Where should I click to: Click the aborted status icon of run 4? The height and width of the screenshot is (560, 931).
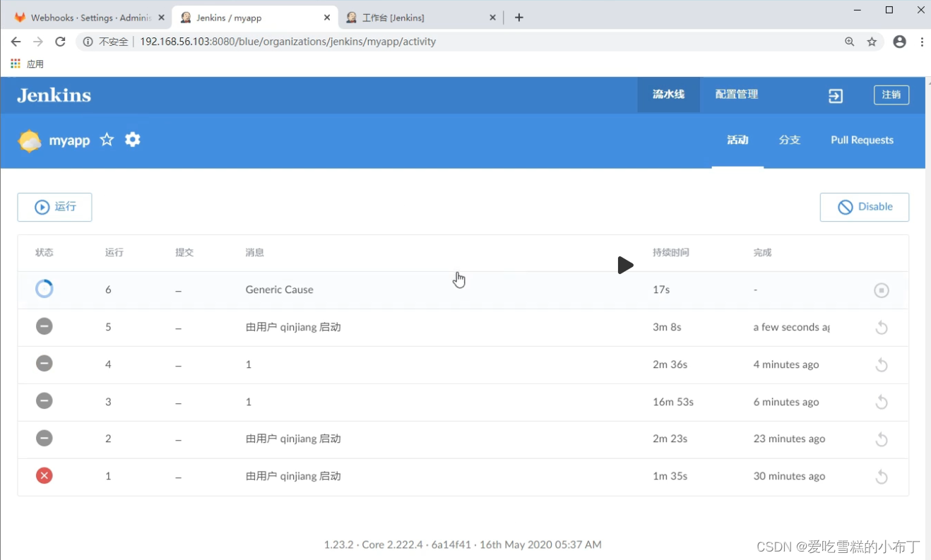(x=45, y=364)
